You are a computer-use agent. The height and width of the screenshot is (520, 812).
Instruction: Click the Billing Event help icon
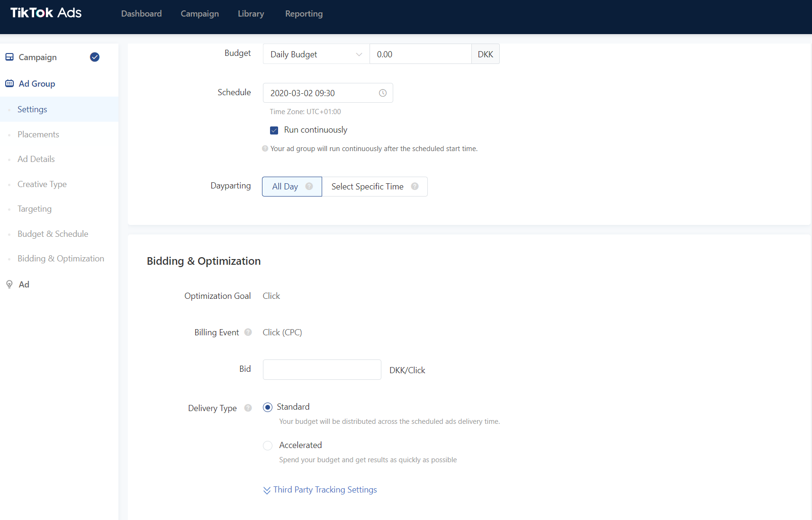pyautogui.click(x=248, y=332)
